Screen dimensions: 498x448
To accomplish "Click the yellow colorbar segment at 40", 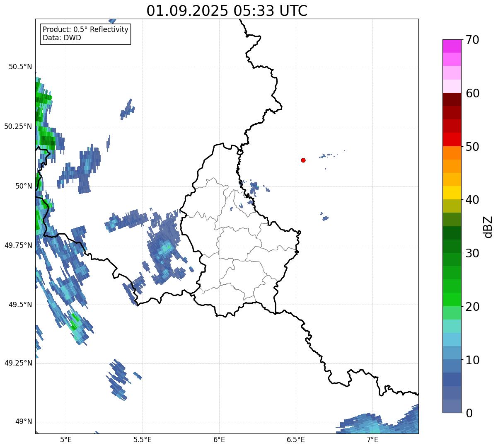I will pos(452,193).
